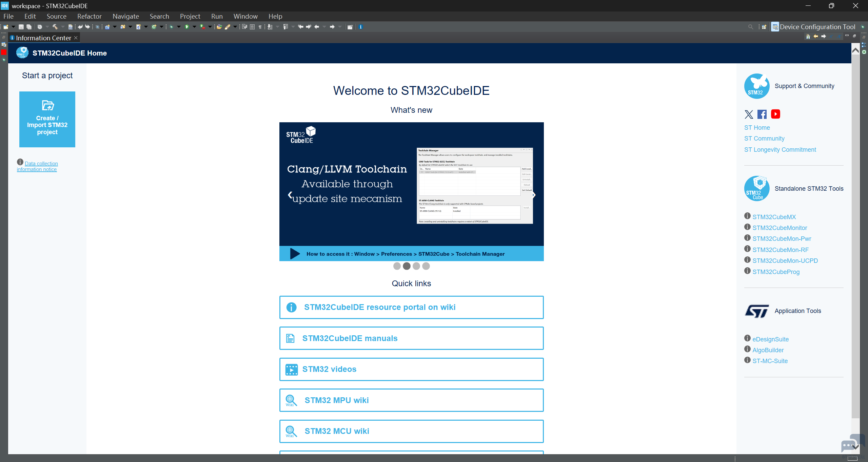Open the New wizard dropdown arrow
The width and height of the screenshot is (868, 462).
coord(13,27)
